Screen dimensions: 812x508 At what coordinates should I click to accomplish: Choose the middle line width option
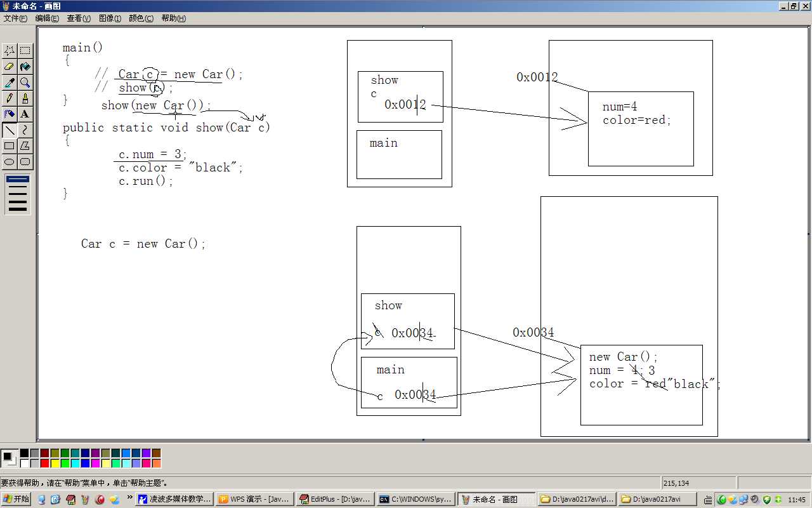[x=18, y=194]
